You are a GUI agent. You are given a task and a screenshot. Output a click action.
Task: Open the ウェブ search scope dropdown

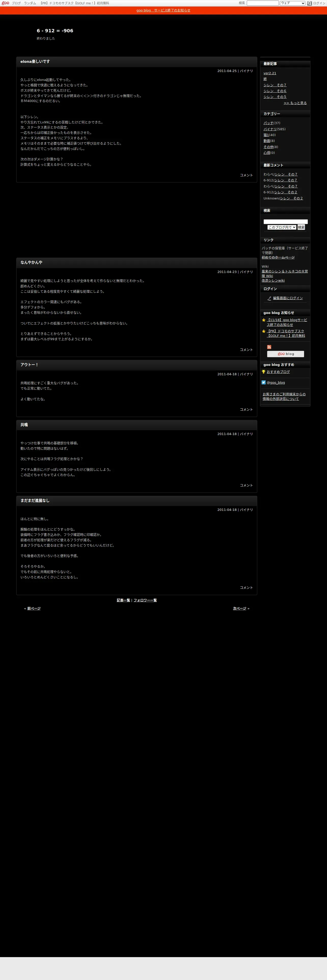(x=292, y=3)
